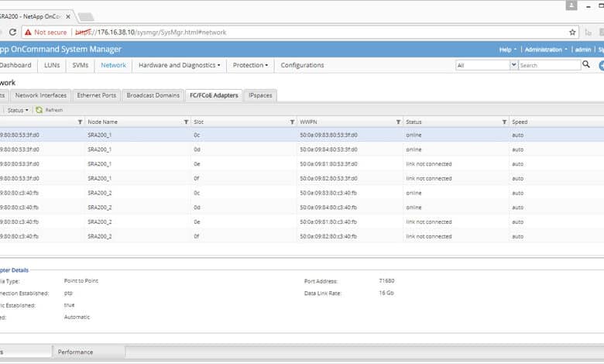
Task: Click inside the Search input field
Action: 549,65
